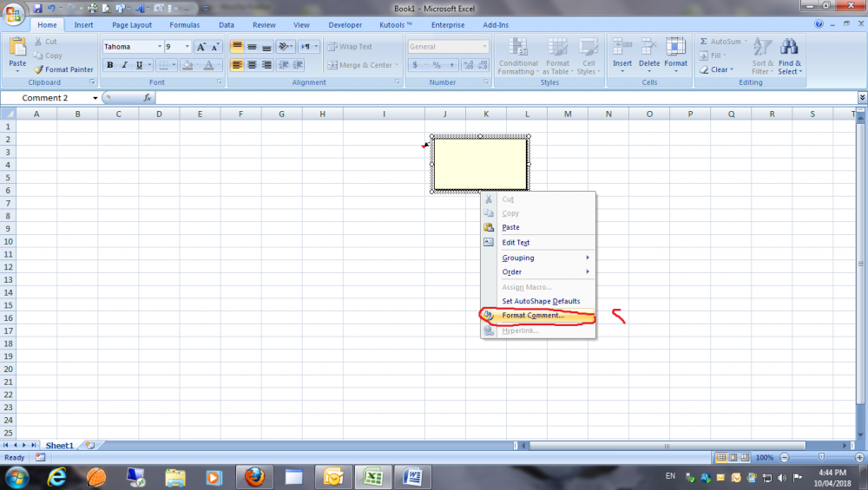Open the Name Box dropdown arrow
The image size is (868, 490).
(95, 98)
